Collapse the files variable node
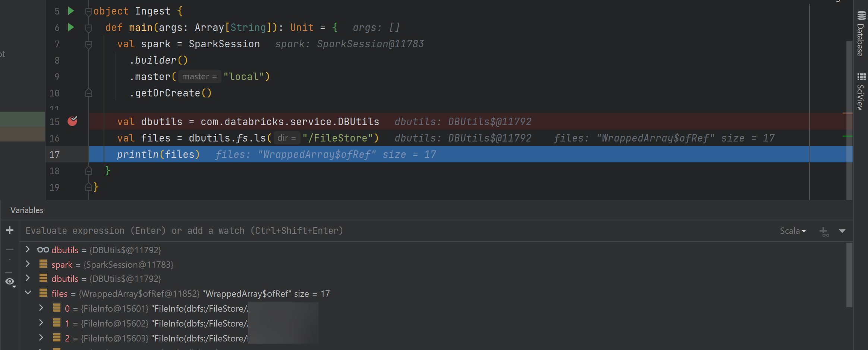 28,293
